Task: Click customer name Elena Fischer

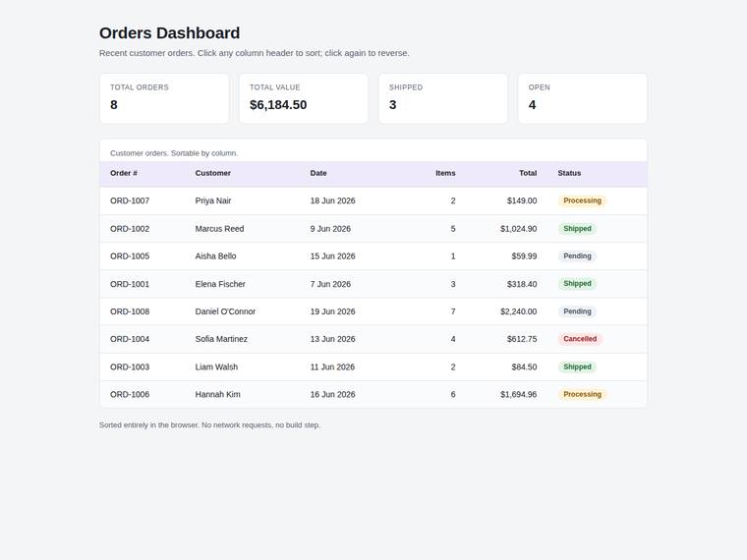Action: click(x=220, y=284)
